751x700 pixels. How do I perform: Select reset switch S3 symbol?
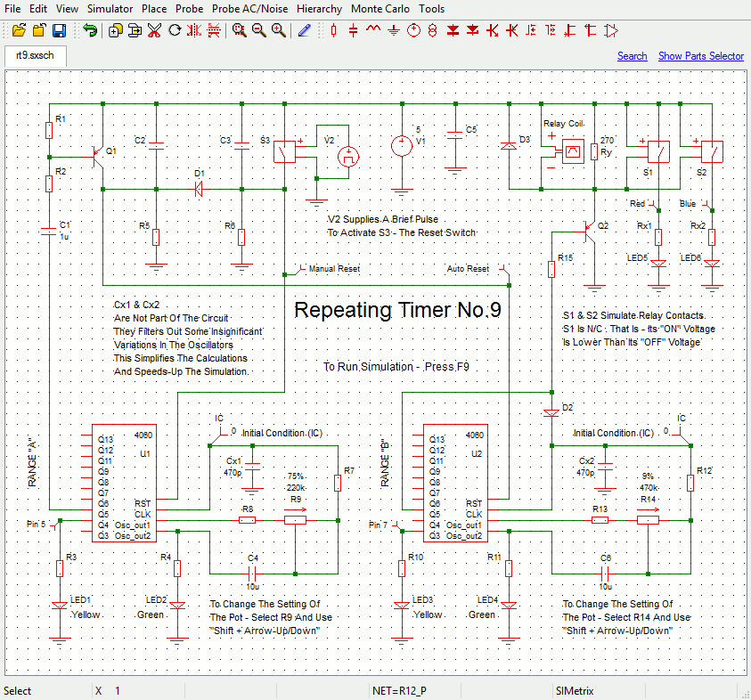[x=284, y=151]
